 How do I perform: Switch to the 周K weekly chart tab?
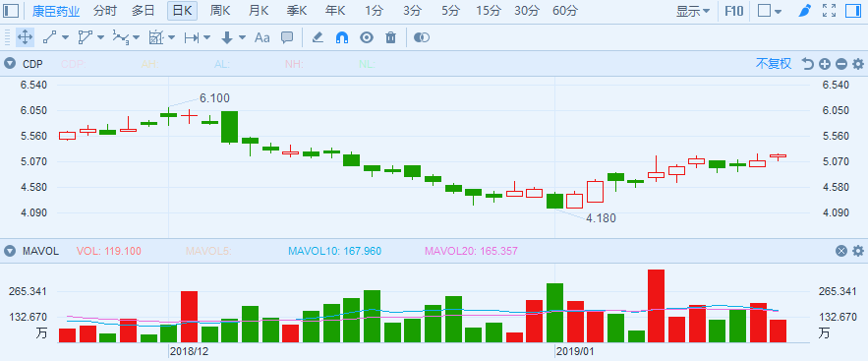(220, 11)
